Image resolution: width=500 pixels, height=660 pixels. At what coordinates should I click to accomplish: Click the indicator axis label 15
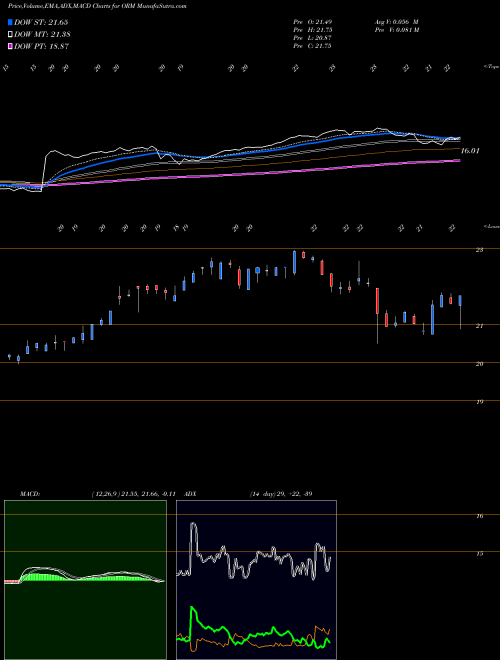(479, 554)
